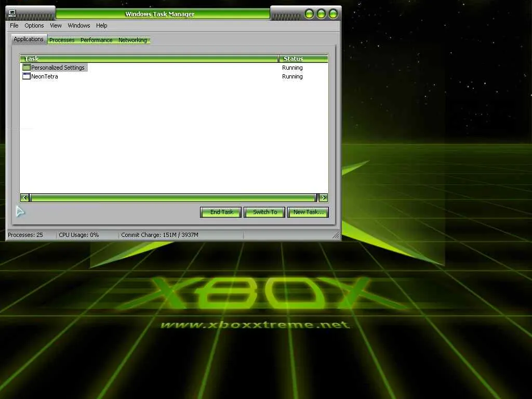
Task: Click the window resize grip corner
Action: 336,235
